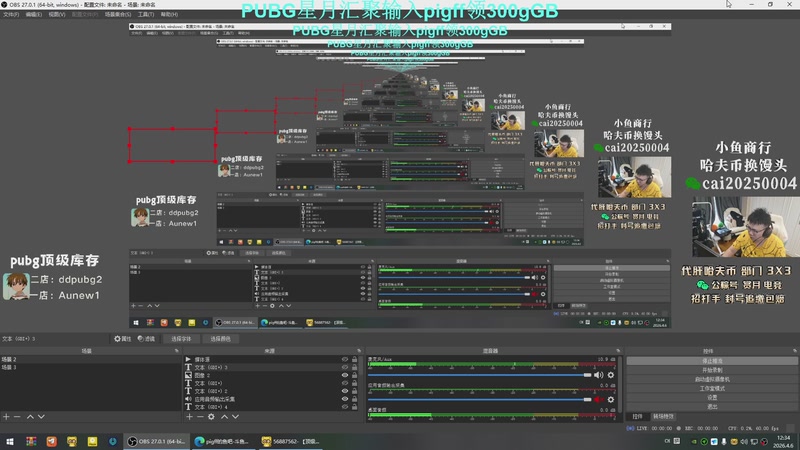Switch to the Edge browser taskbar window
Viewport: 800px width, 450px height.
[x=222, y=441]
